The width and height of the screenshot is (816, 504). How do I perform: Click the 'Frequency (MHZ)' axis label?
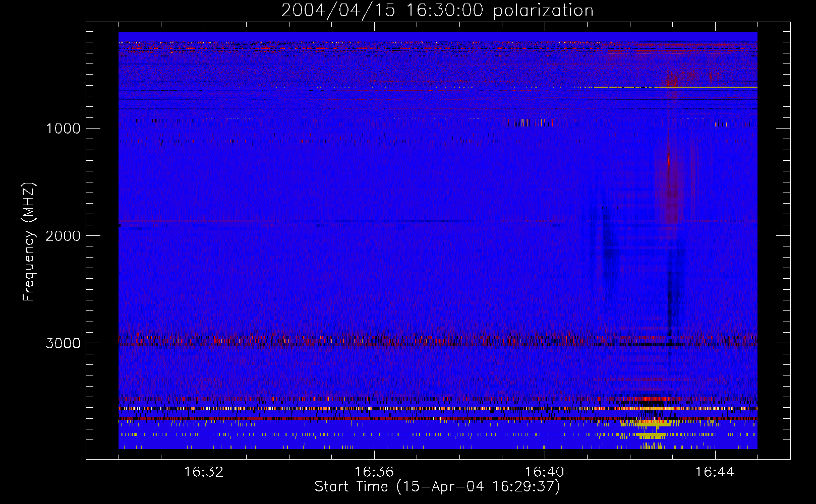tap(29, 242)
